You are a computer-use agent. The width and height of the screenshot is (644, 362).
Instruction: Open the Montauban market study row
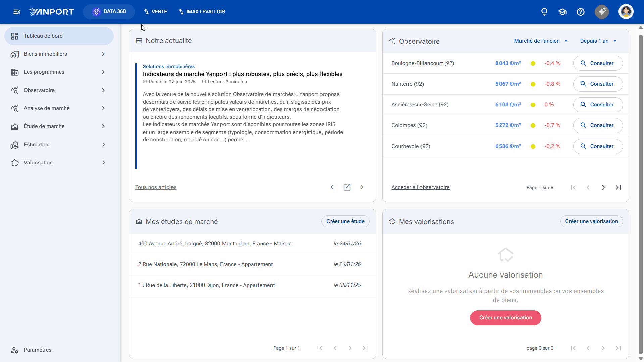pyautogui.click(x=252, y=244)
